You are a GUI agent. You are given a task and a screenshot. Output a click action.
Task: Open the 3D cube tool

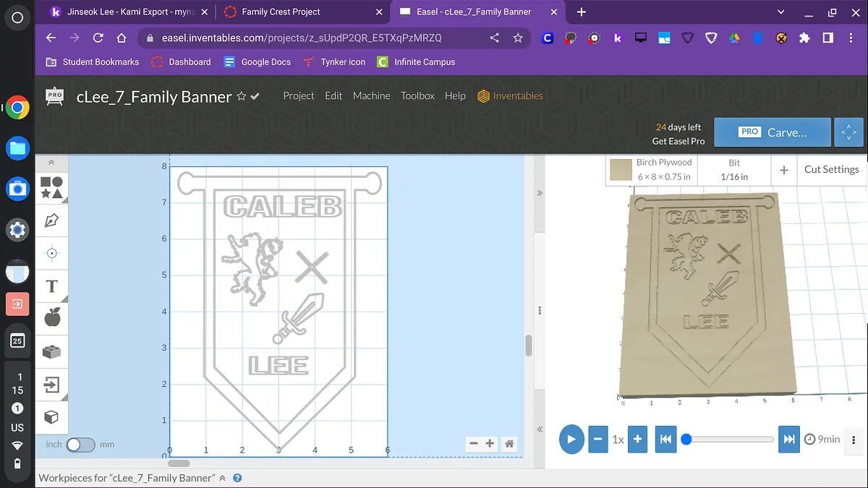[x=51, y=417]
